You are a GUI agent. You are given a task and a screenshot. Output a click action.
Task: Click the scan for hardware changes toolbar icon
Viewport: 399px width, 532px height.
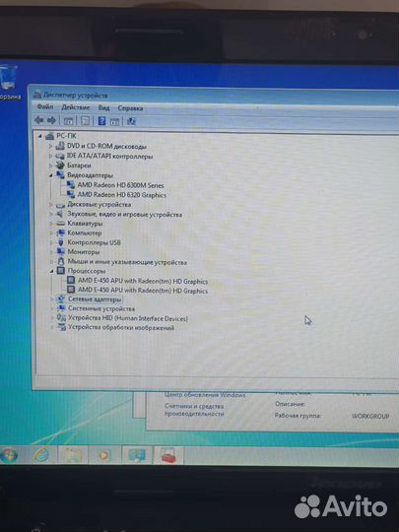pos(131,121)
